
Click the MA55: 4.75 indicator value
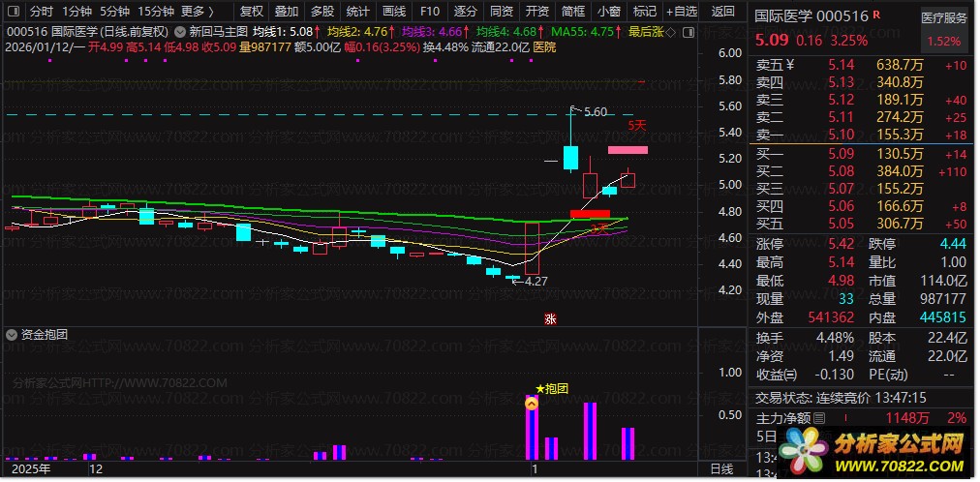586,31
